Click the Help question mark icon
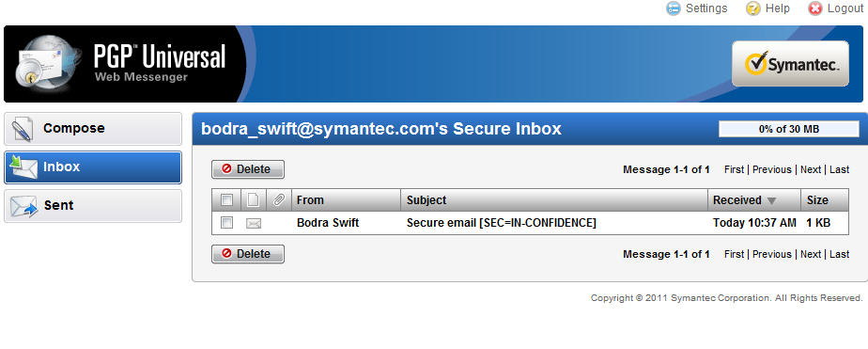868x349 pixels. [752, 8]
